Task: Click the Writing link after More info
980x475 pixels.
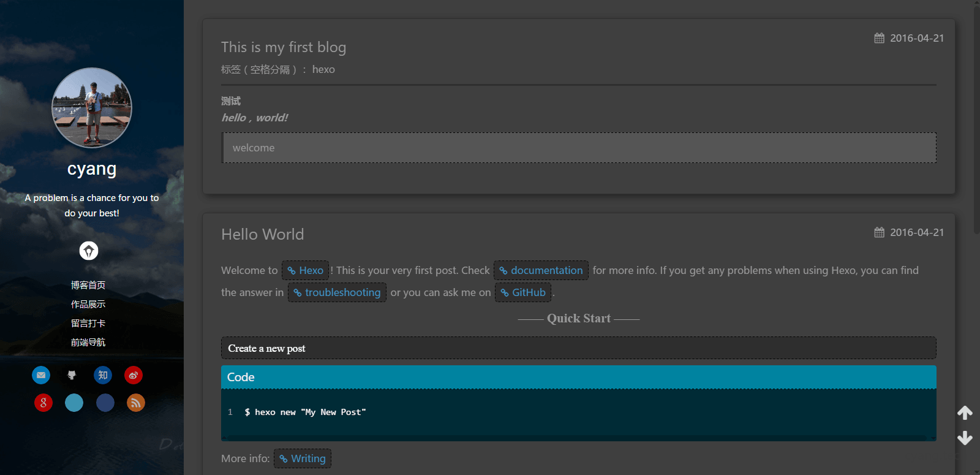Action: [x=303, y=458]
